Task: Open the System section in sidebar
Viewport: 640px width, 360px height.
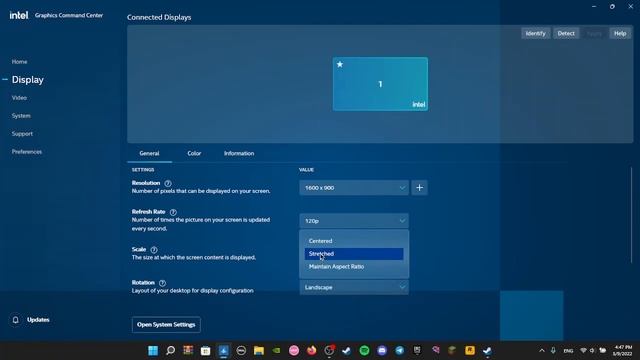Action: (21, 116)
